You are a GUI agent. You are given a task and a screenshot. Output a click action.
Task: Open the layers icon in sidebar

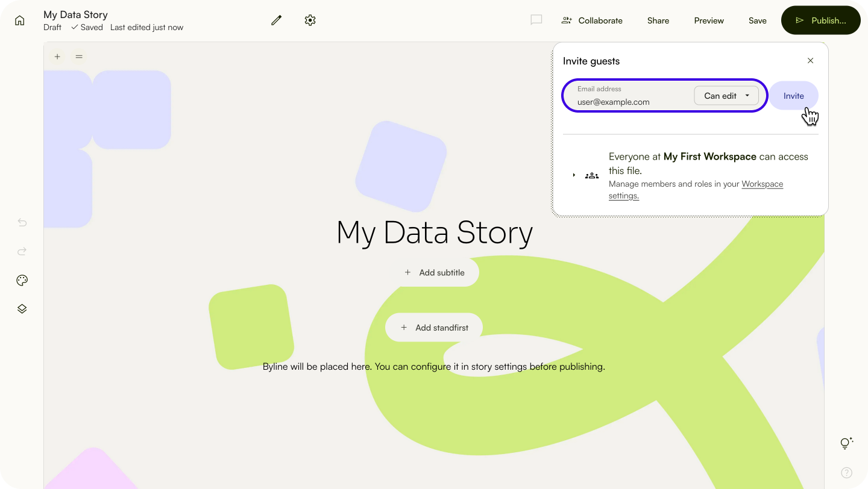(x=22, y=309)
